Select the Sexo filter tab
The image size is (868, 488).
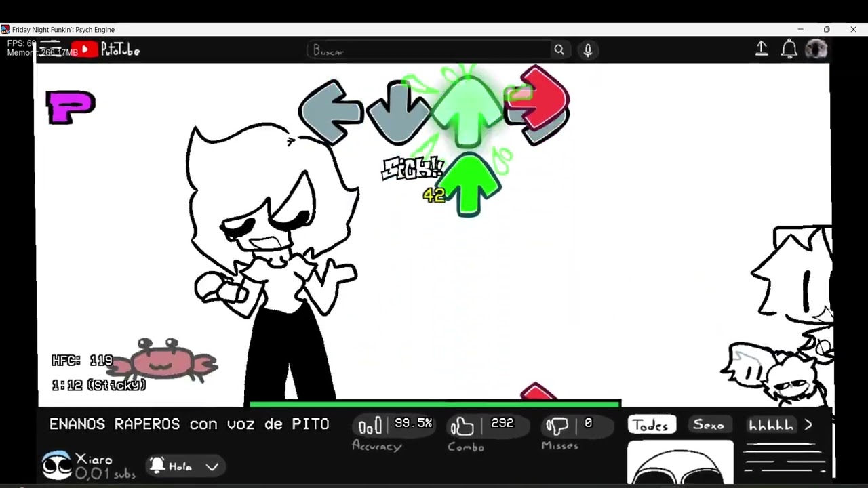click(x=709, y=425)
